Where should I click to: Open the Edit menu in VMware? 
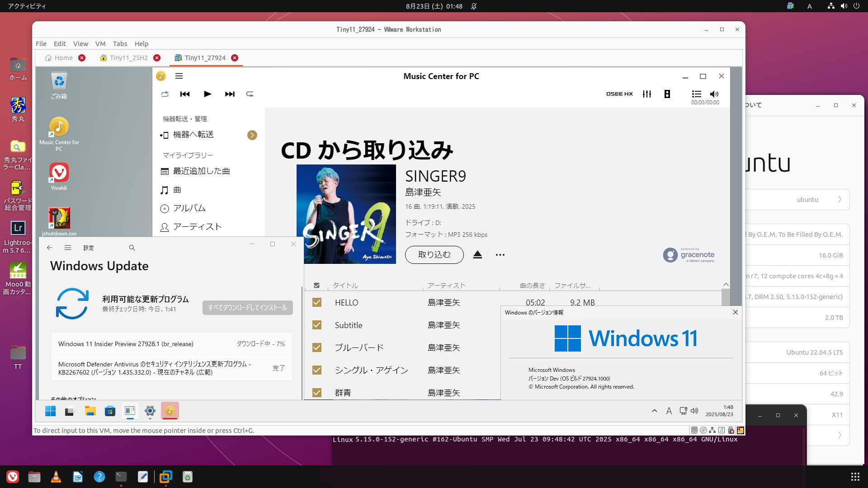click(x=60, y=44)
